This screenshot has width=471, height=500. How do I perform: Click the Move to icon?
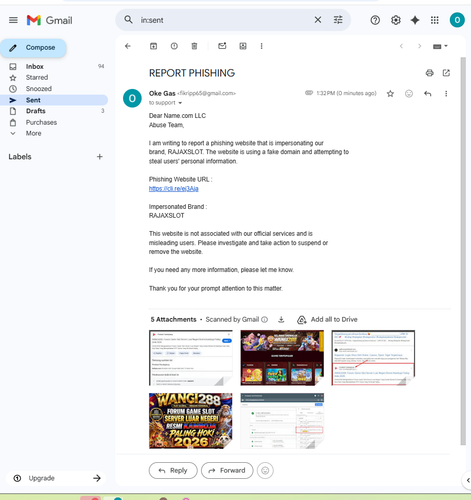tap(243, 46)
